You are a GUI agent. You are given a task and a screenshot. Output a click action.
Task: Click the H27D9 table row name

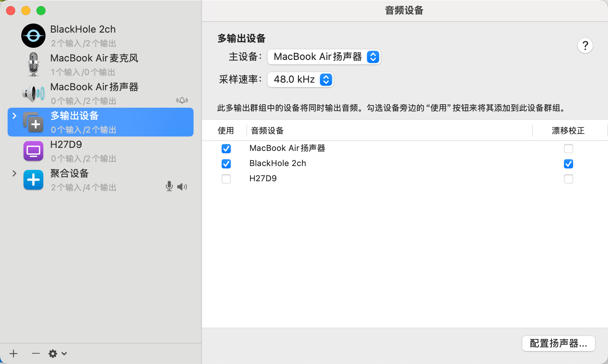(263, 179)
